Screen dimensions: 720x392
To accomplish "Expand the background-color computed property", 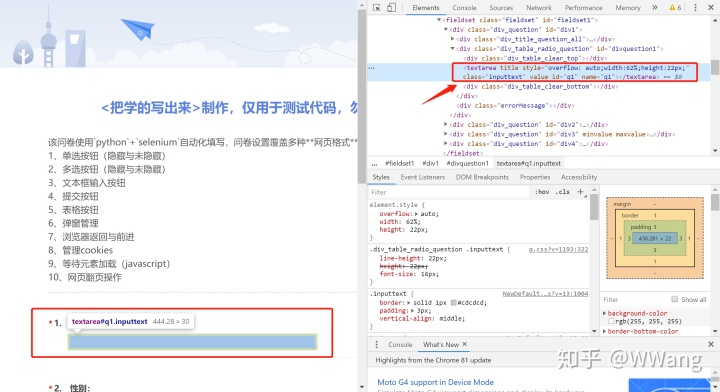I will [x=605, y=313].
